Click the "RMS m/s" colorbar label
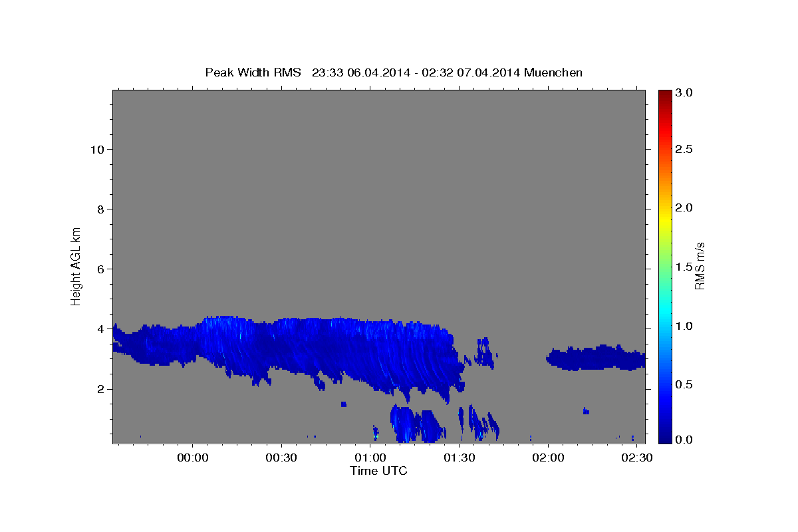 click(x=699, y=266)
